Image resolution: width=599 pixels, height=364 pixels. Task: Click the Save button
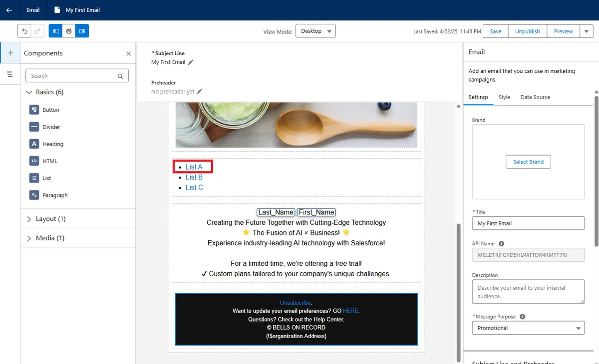point(496,31)
